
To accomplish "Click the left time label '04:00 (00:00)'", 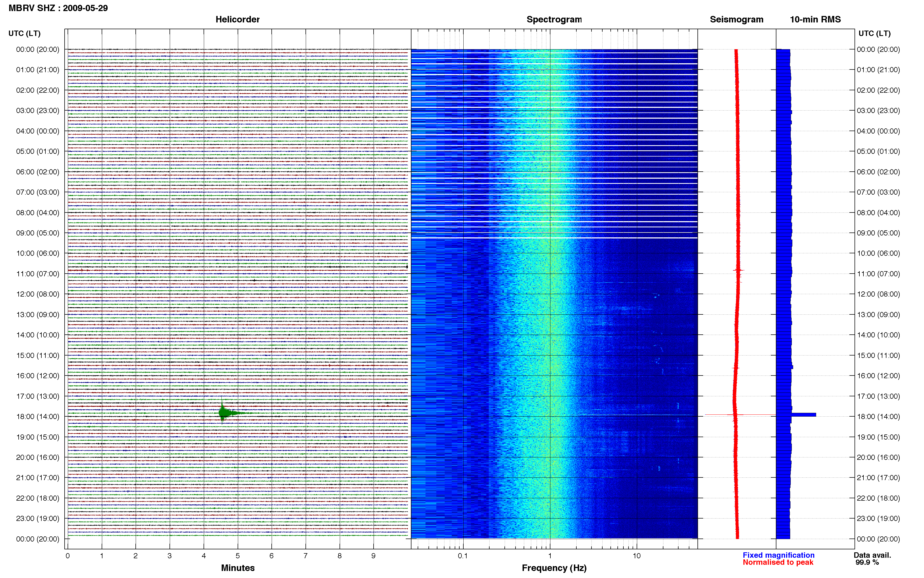I will click(x=38, y=131).
